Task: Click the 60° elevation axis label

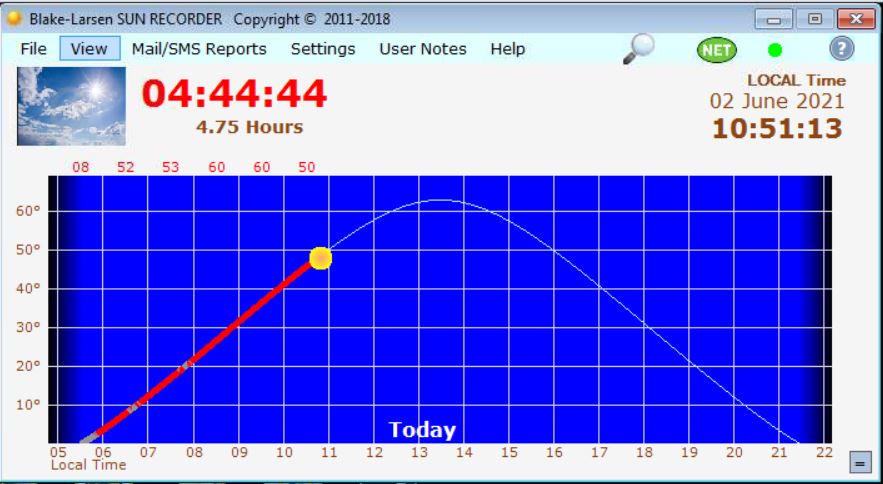Action: point(28,211)
